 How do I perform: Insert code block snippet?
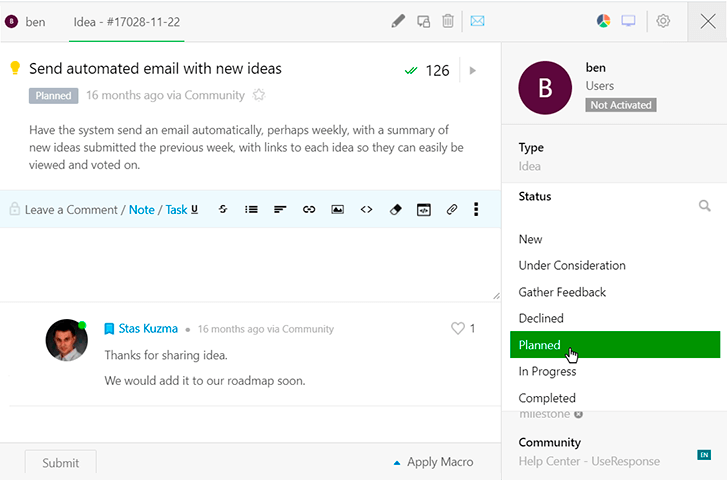[x=424, y=210]
